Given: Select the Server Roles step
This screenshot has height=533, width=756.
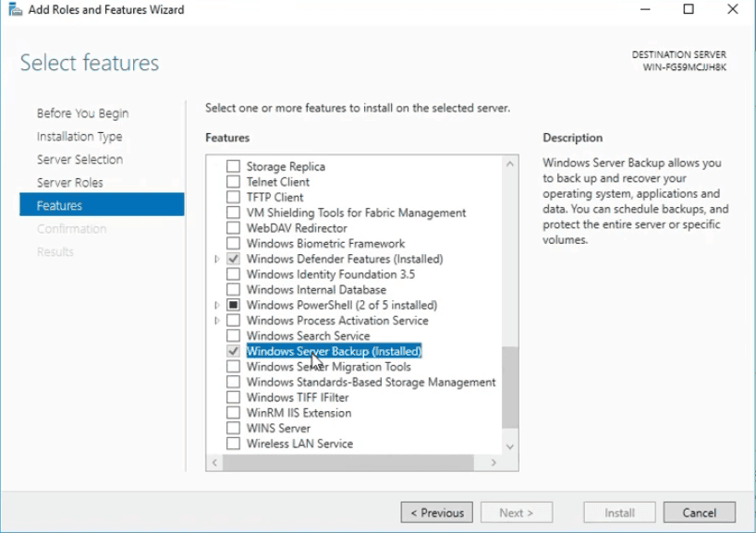Looking at the screenshot, I should [x=79, y=182].
